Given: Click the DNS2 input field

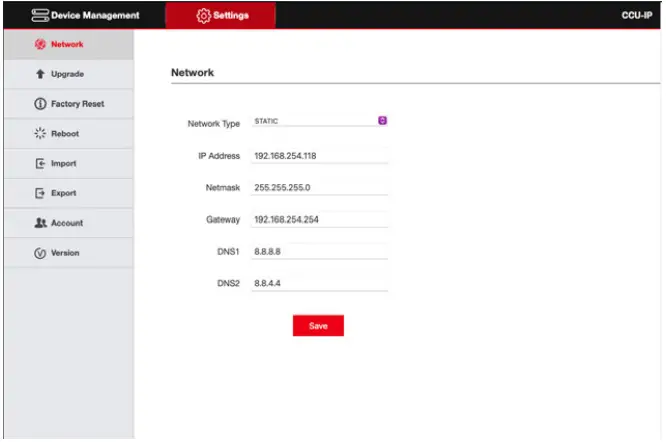Looking at the screenshot, I should tap(319, 283).
